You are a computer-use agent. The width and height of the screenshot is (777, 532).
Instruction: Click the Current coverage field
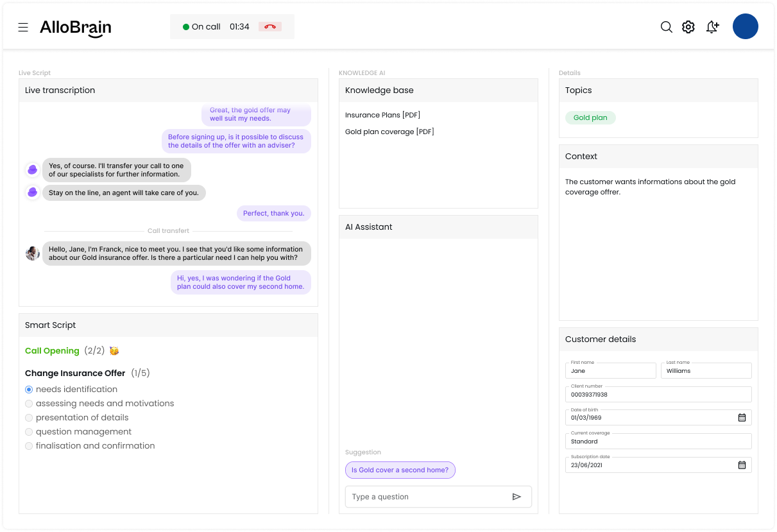[x=658, y=442]
